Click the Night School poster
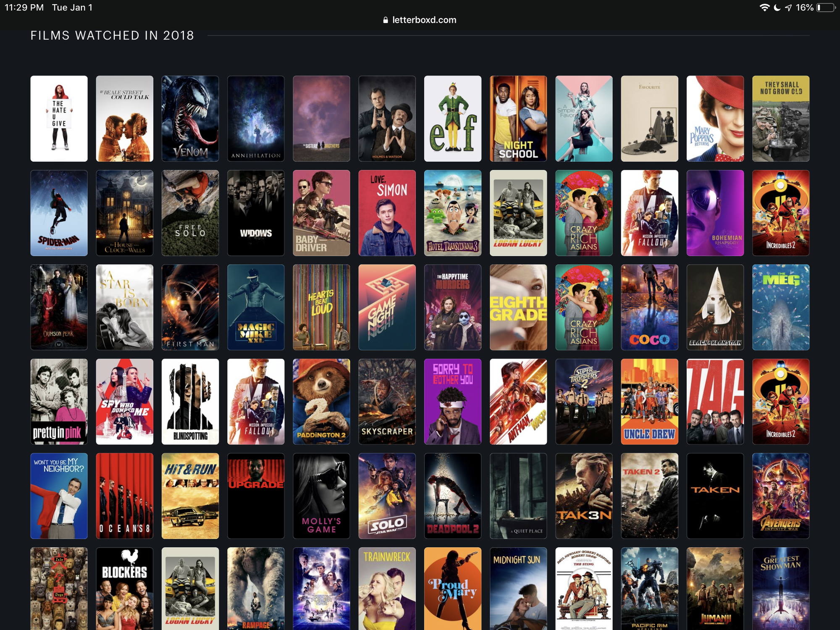Viewport: 840px width, 630px height. (x=518, y=118)
